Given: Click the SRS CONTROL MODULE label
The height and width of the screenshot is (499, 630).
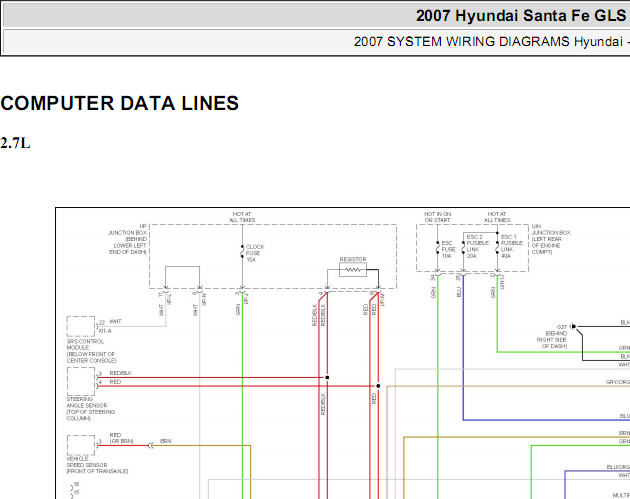Looking at the screenshot, I should click(92, 351).
